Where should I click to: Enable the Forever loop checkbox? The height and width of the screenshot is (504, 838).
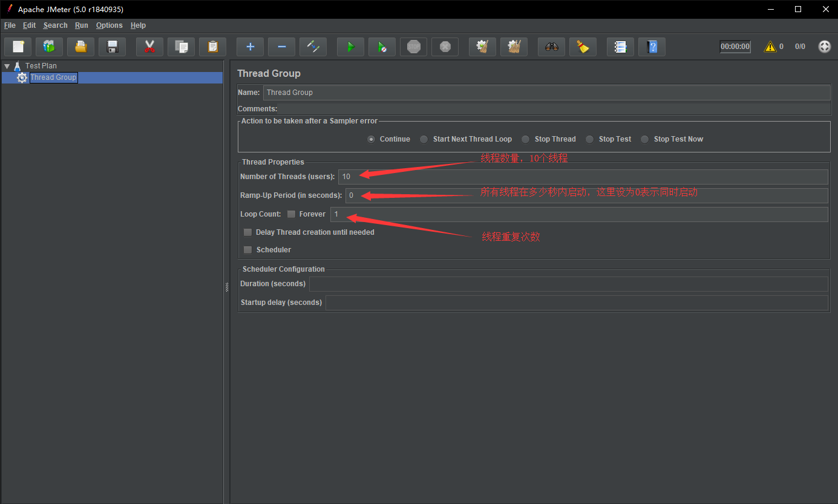coord(292,214)
